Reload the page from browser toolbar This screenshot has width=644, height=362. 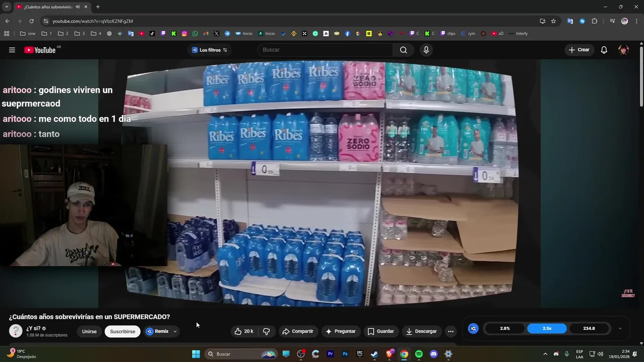pyautogui.click(x=31, y=21)
